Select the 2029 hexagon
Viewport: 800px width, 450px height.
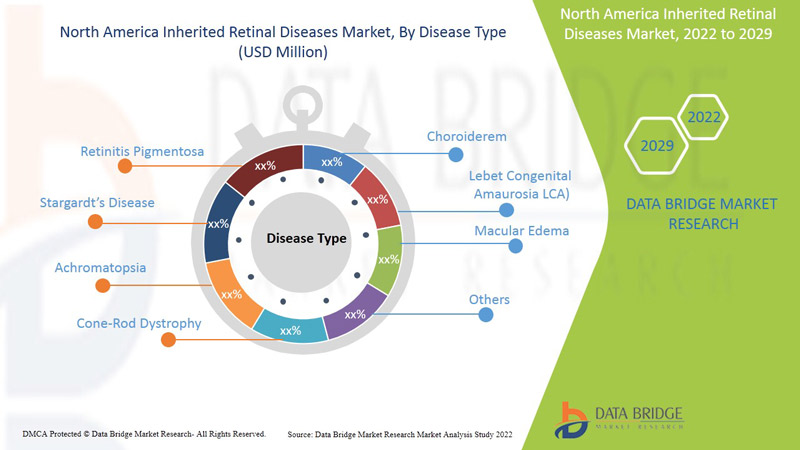click(x=657, y=146)
